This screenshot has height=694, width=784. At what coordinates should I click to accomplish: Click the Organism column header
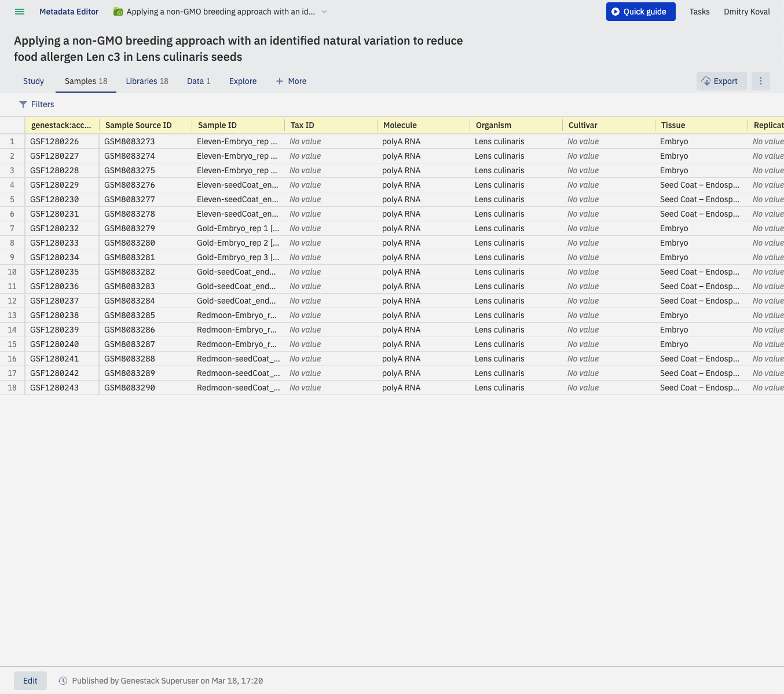pos(516,125)
